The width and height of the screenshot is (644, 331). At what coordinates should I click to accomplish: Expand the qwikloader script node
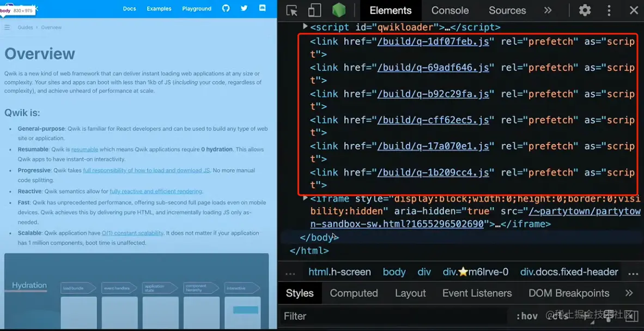point(305,26)
